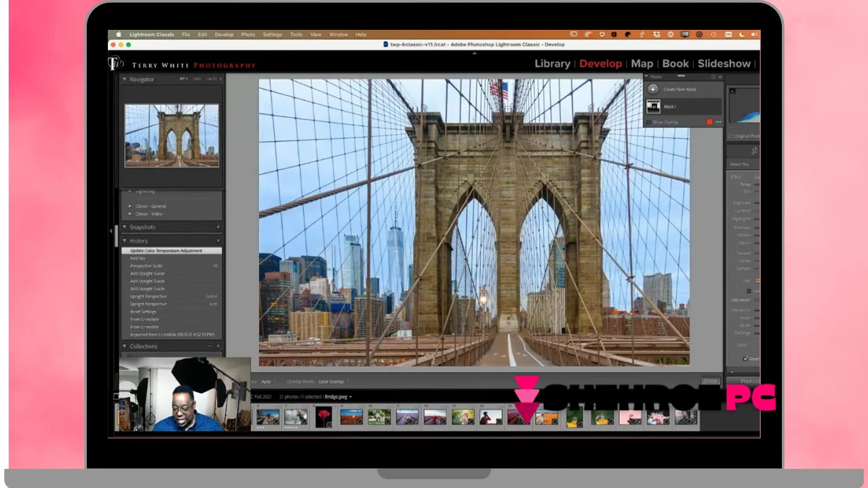Click the Select Sky label in right panel
This screenshot has height=488, width=868.
coord(739,165)
